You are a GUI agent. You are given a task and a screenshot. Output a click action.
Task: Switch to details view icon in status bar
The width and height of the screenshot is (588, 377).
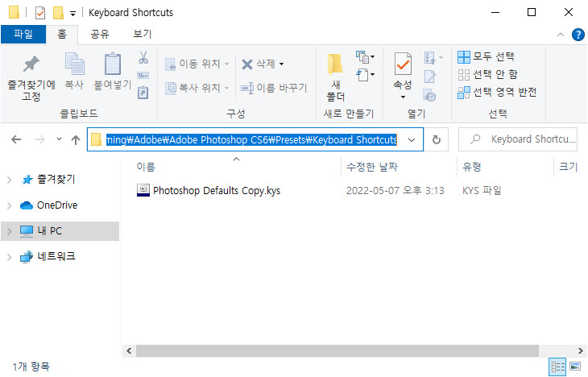(557, 367)
